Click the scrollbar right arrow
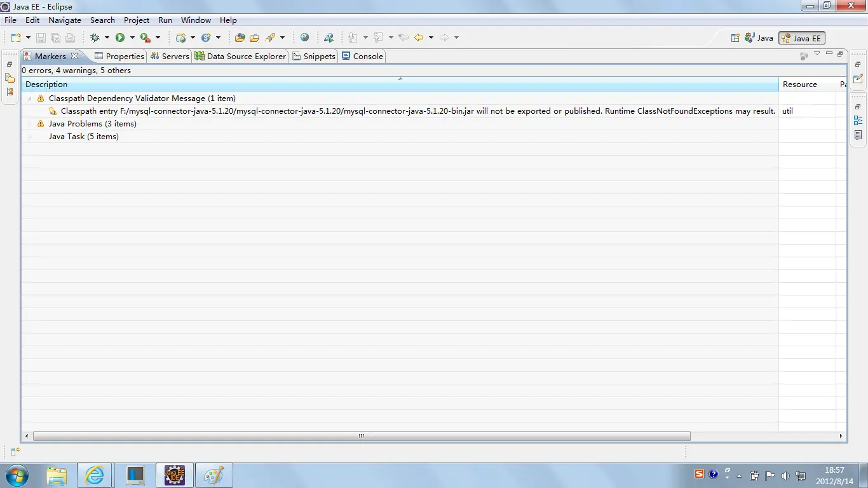The image size is (868, 488). point(841,437)
